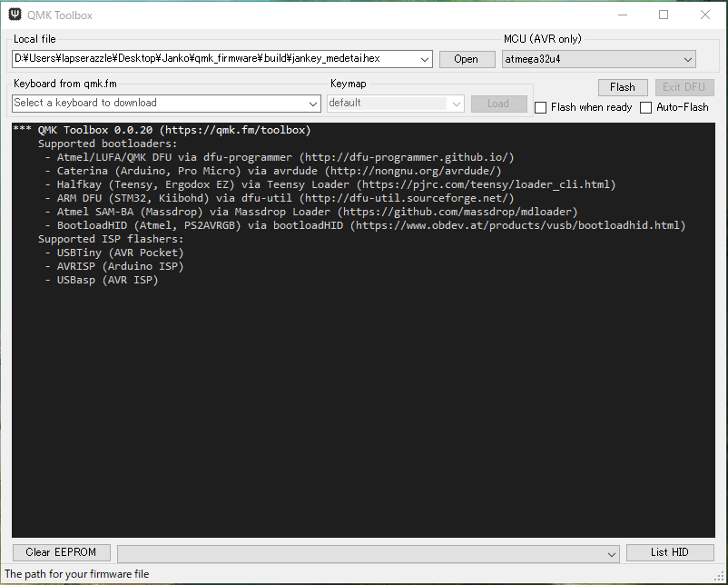Minimize the QMK Toolbox window
Image resolution: width=728 pixels, height=585 pixels.
[622, 15]
